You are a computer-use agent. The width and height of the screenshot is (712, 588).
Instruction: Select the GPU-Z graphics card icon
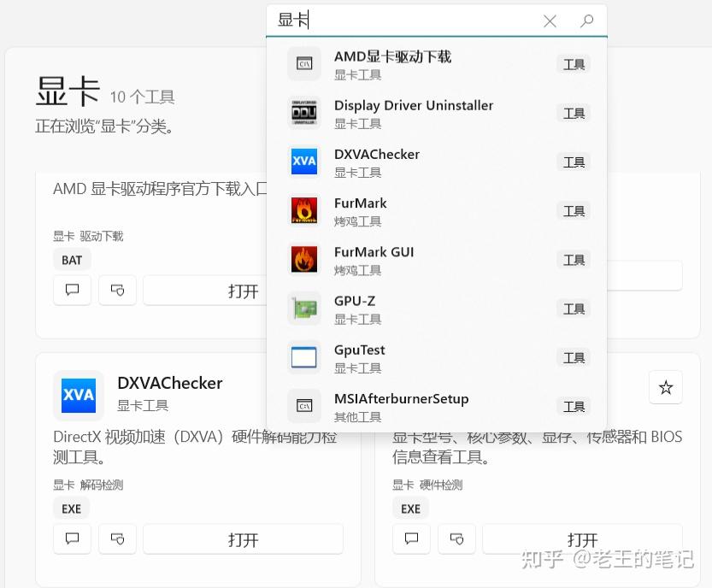click(x=304, y=309)
